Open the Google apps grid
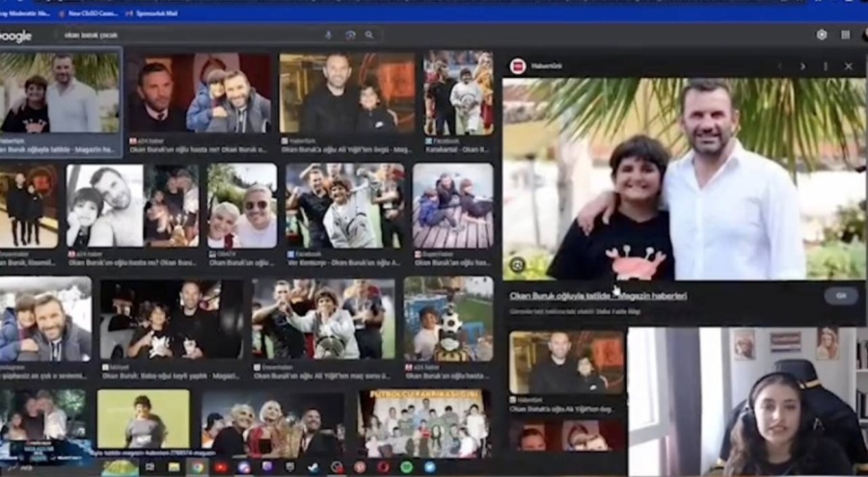The image size is (868, 477). [x=846, y=35]
